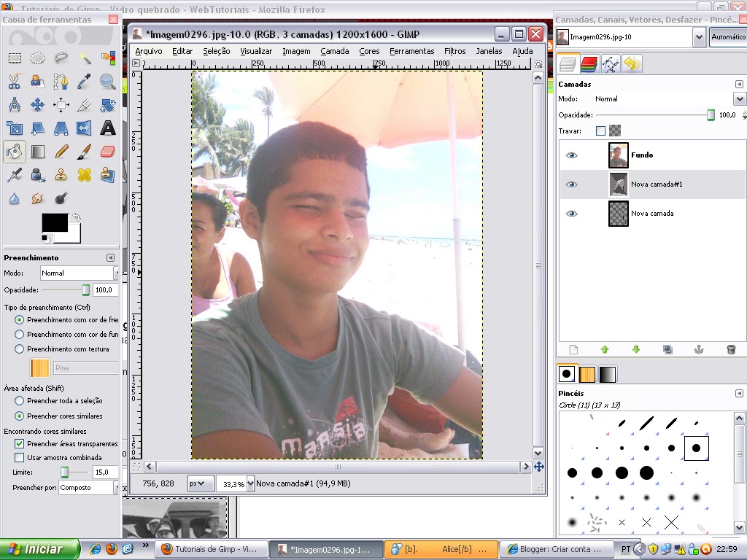Image resolution: width=747 pixels, height=560 pixels.
Task: Select the Crop knife tool
Action: coord(85,105)
